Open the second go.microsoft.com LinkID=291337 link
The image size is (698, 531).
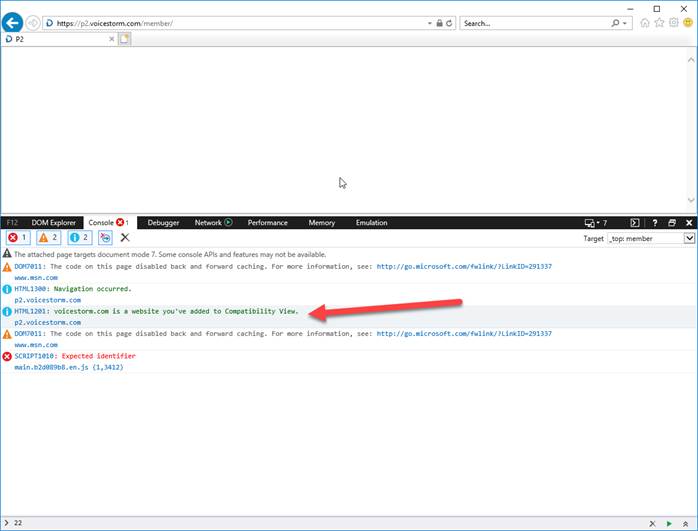(464, 333)
